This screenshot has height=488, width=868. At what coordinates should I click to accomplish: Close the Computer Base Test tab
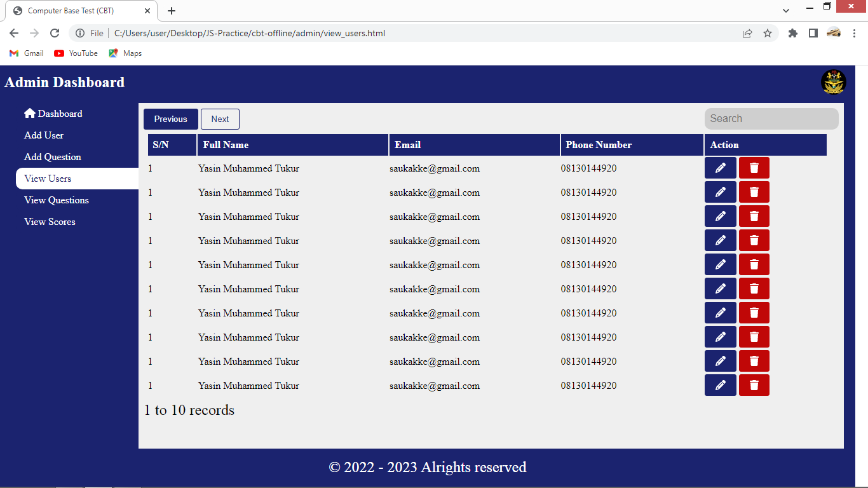pyautogui.click(x=147, y=11)
